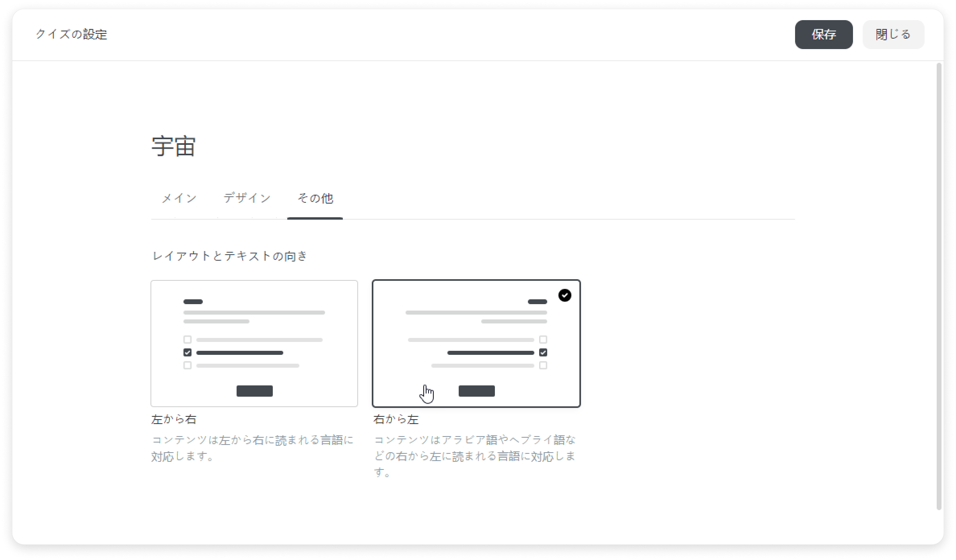The height and width of the screenshot is (560, 956).
Task: Click bottom empty checkbox in right-to-left preview
Action: coord(543,366)
